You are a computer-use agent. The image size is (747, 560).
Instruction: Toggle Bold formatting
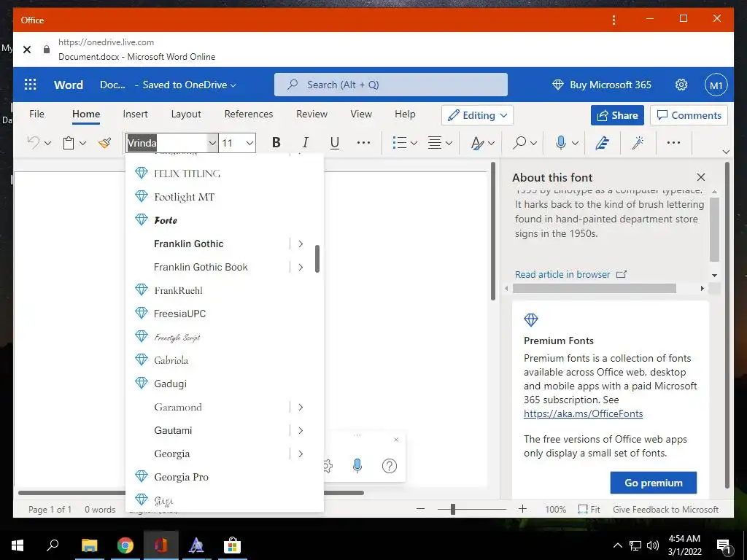276,142
